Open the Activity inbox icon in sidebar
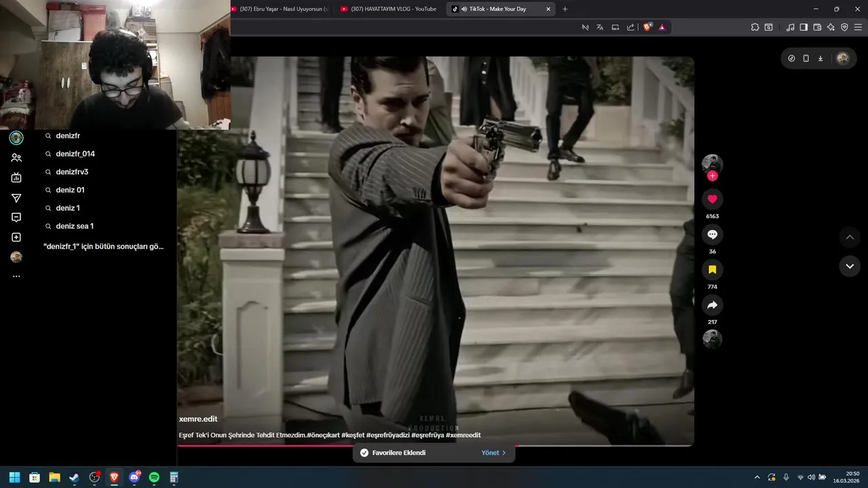The image size is (868, 488). coord(16,218)
